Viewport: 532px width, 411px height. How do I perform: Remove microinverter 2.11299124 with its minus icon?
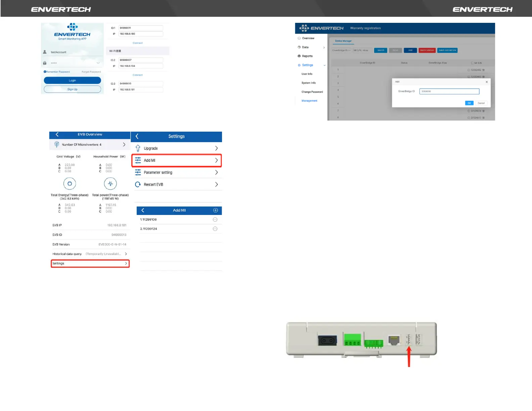pos(215,229)
